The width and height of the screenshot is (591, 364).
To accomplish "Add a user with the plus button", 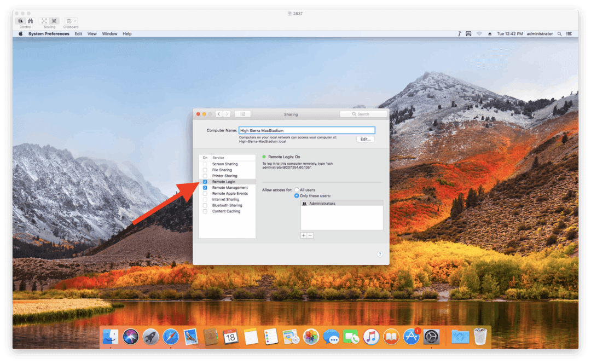I will pyautogui.click(x=303, y=235).
